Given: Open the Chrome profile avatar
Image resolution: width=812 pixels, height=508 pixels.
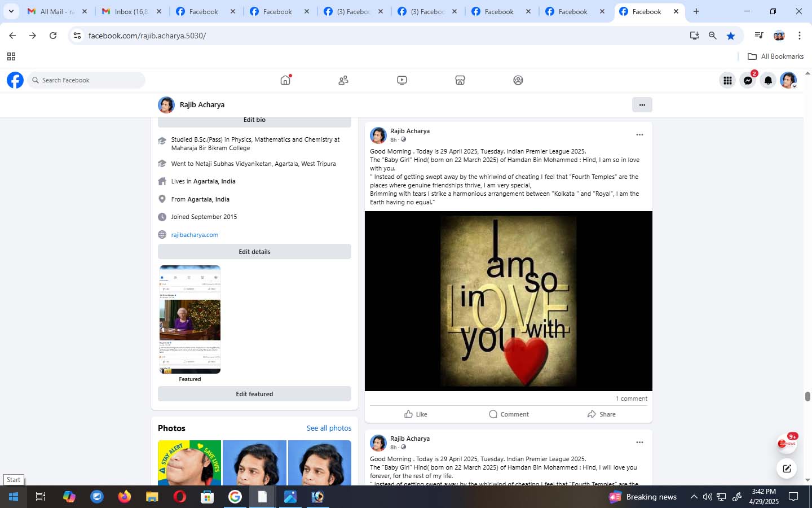Looking at the screenshot, I should coord(779,36).
